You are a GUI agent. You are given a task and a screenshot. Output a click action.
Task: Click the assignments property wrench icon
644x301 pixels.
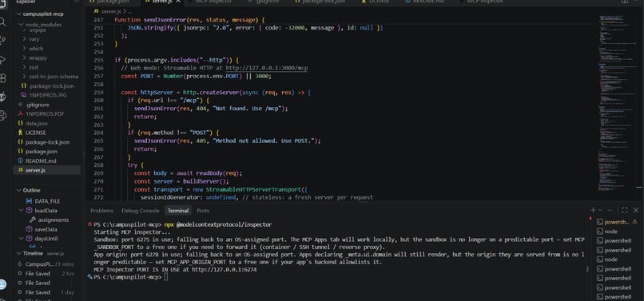[33, 220]
